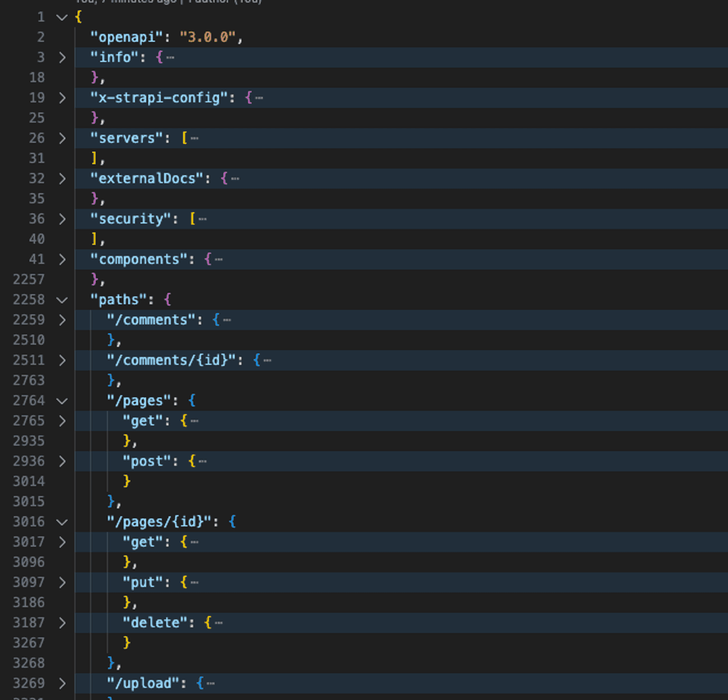
Task: Click the "post" key text
Action: [x=147, y=461]
